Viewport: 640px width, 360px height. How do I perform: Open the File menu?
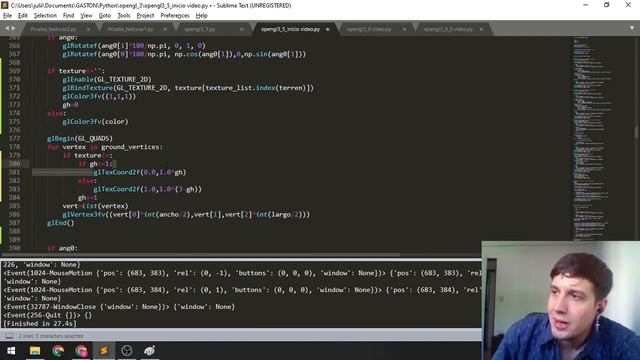[x=7, y=16]
